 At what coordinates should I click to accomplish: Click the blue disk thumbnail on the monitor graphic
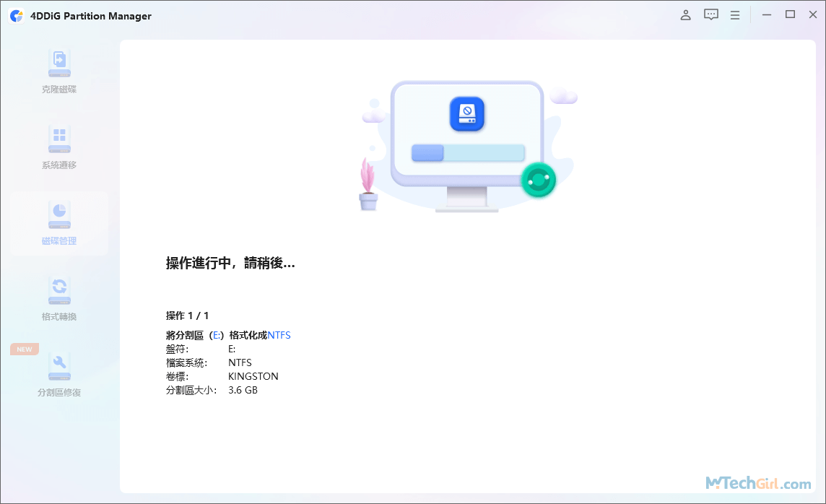[x=466, y=114]
